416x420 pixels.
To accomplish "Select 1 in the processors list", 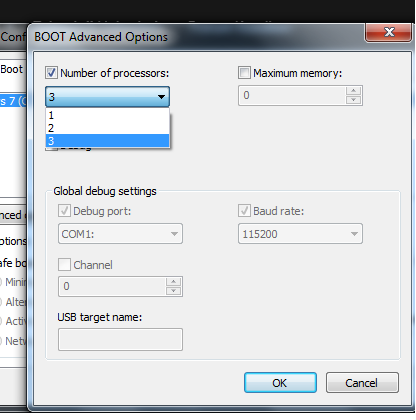I will tap(107, 115).
